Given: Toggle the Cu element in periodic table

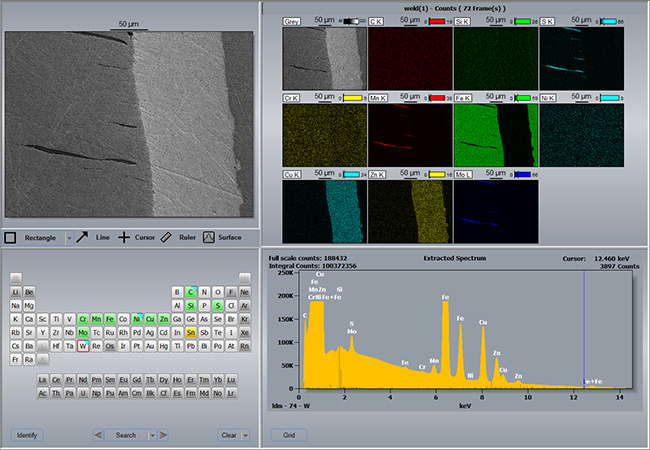Looking at the screenshot, I should pos(150,318).
